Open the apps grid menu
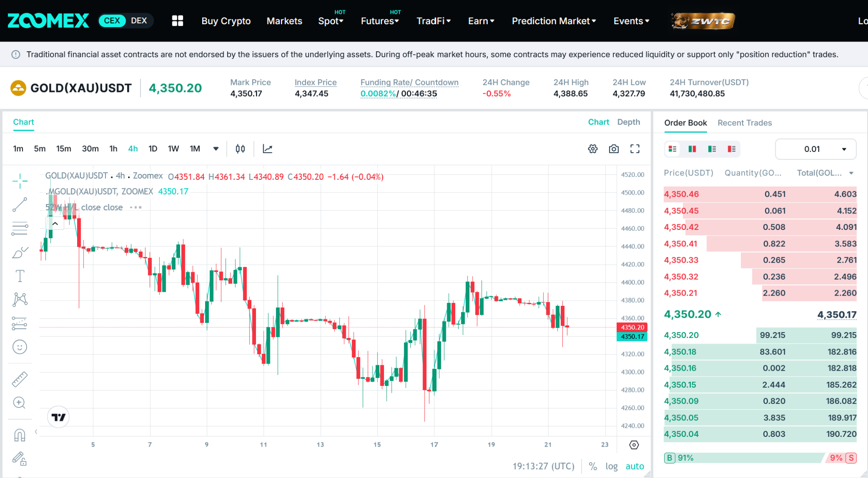This screenshot has height=478, width=868. click(178, 21)
